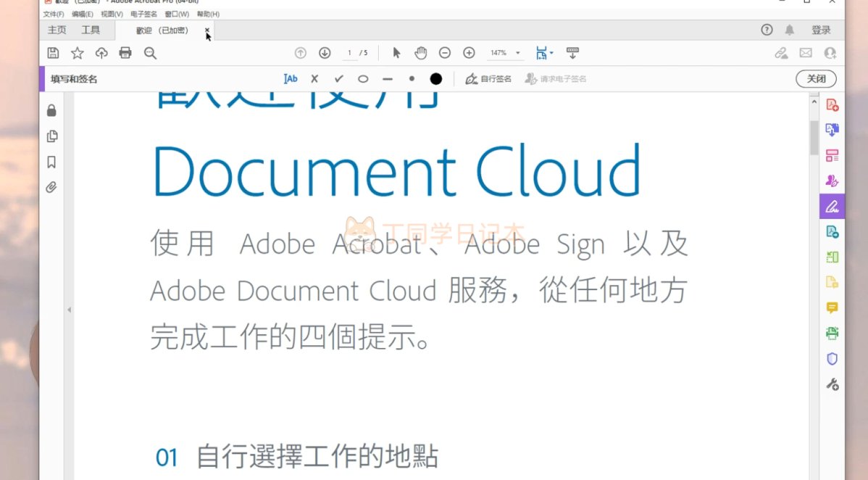Open the 视图 (View) menu

[x=112, y=14]
